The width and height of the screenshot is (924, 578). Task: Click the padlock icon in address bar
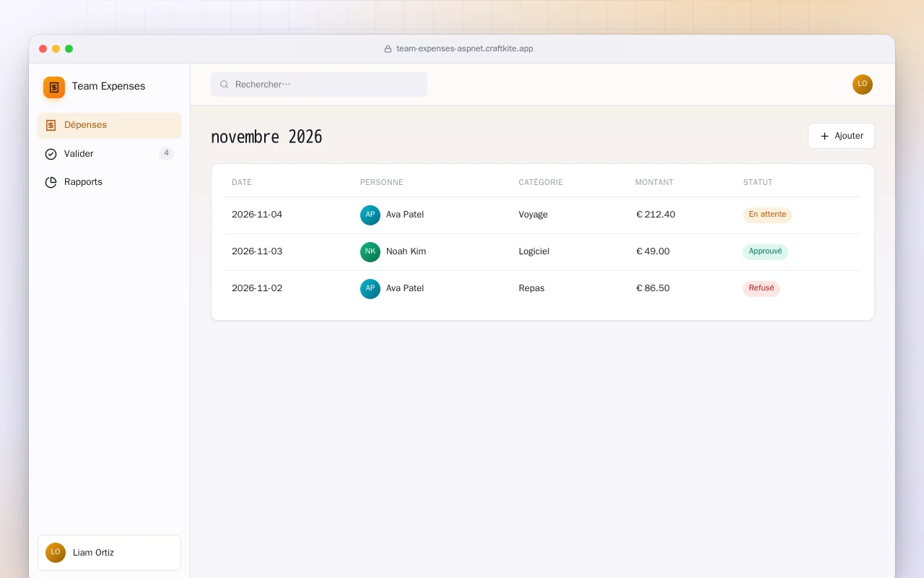(388, 49)
